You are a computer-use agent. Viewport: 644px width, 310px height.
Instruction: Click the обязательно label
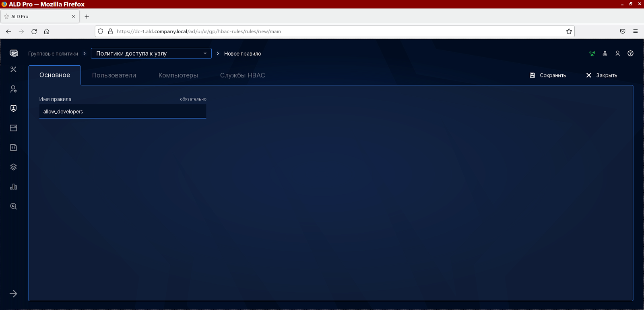pyautogui.click(x=193, y=99)
